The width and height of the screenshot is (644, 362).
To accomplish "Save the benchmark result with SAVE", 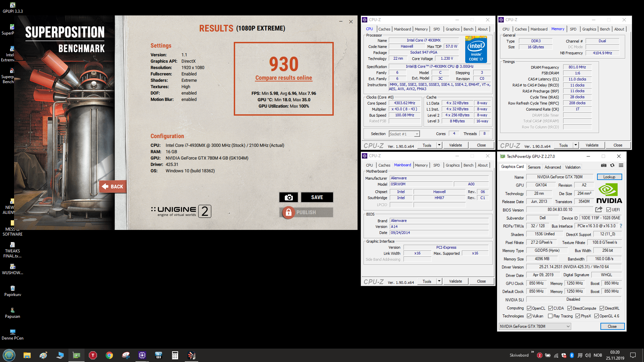I will [317, 197].
